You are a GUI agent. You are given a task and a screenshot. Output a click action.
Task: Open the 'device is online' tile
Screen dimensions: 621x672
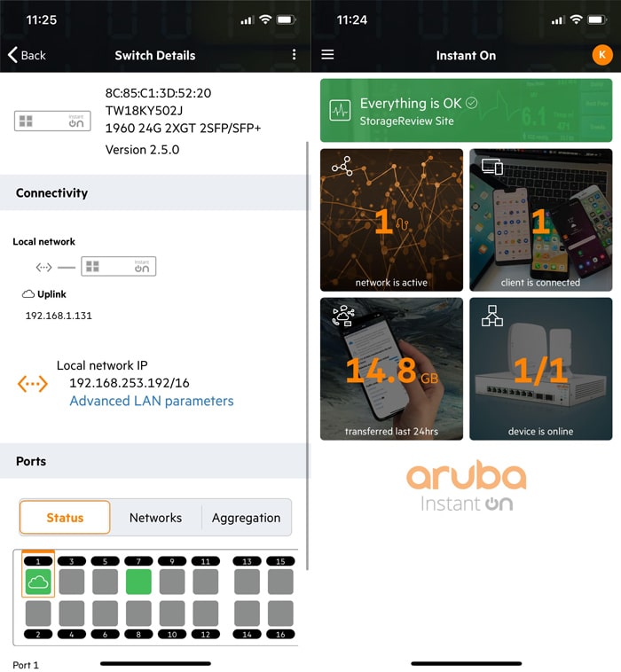pyautogui.click(x=541, y=369)
